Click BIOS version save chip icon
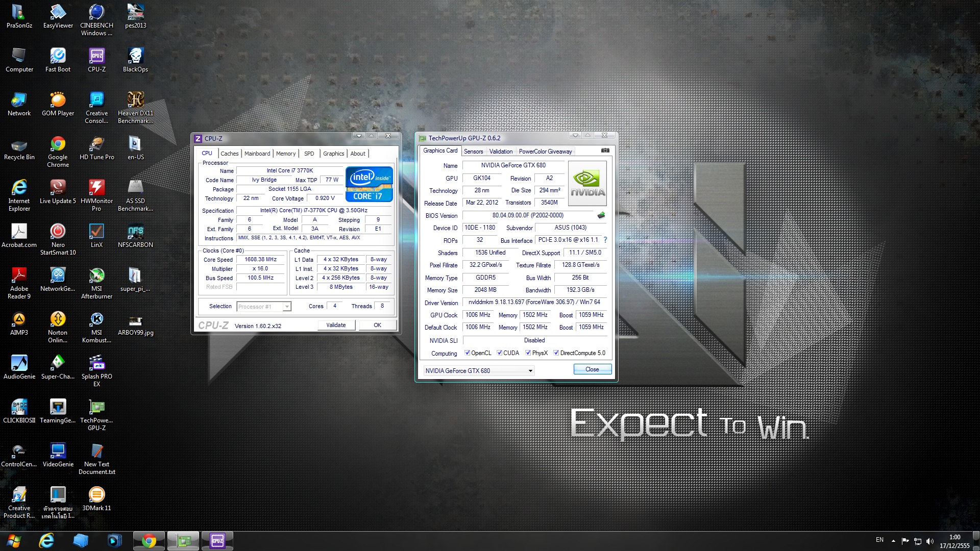Screen dimensions: 980x551 coord(601,215)
